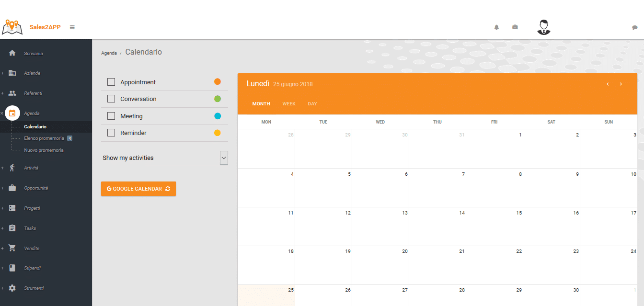Click the Vendite shopping cart icon
This screenshot has width=644, height=306.
12,248
